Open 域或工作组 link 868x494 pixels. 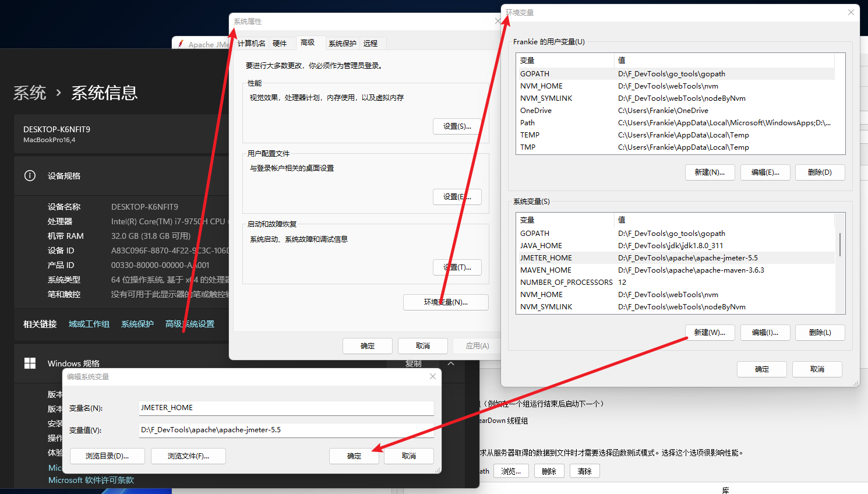89,324
